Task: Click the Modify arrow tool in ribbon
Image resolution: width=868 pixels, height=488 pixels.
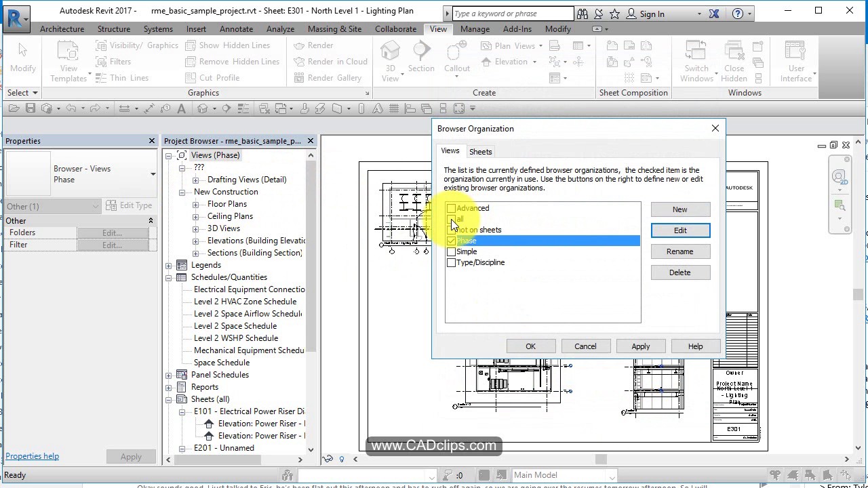Action: (x=22, y=58)
